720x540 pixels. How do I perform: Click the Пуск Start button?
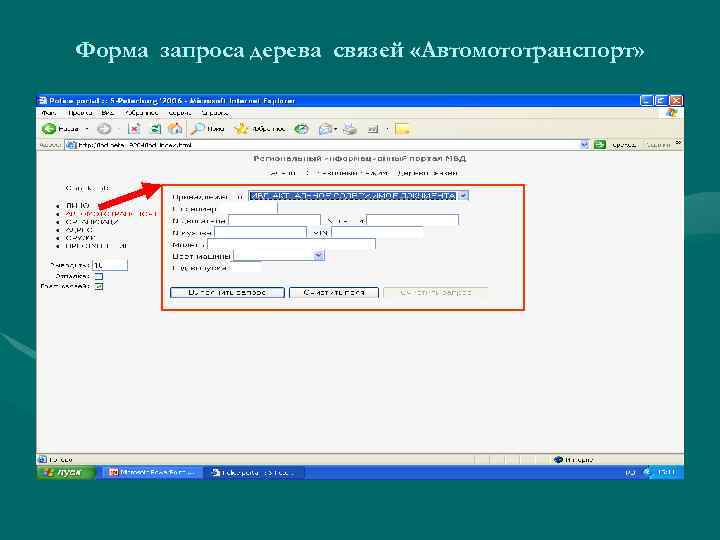(66, 472)
